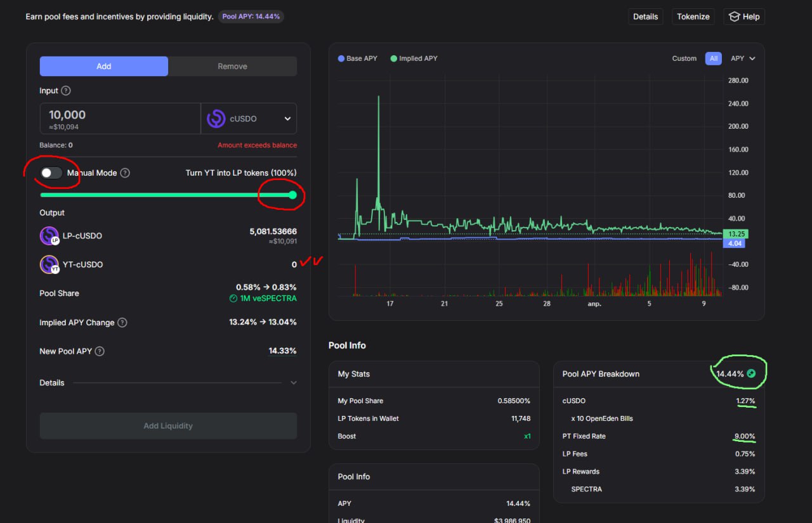Select the All time range option

coord(714,58)
